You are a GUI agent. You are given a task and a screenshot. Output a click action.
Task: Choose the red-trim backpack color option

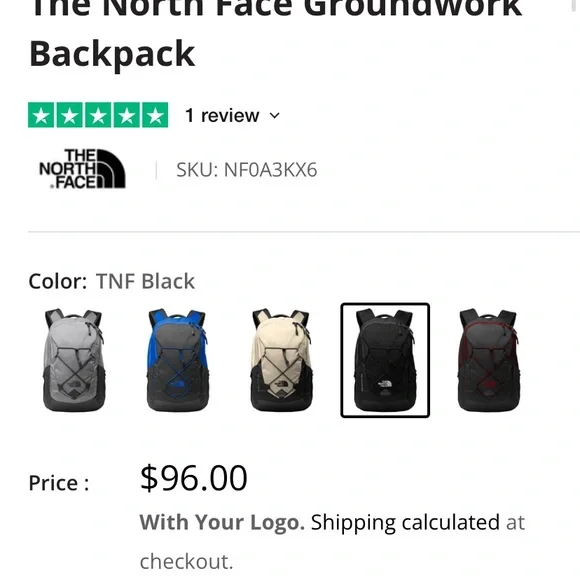(x=489, y=360)
